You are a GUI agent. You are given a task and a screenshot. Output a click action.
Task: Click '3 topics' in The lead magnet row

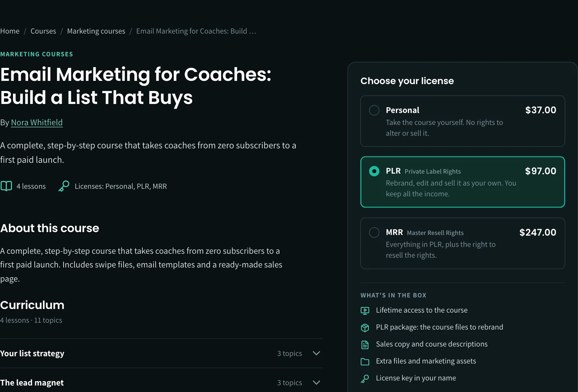[290, 383]
